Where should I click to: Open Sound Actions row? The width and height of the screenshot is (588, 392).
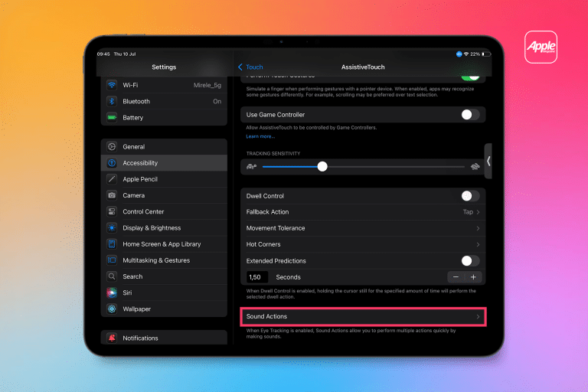[363, 317]
